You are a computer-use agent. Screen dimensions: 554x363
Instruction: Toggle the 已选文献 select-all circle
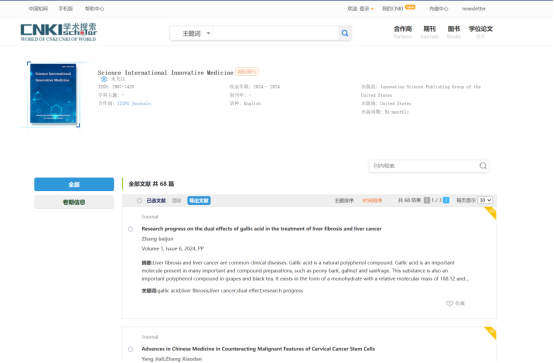tap(140, 200)
